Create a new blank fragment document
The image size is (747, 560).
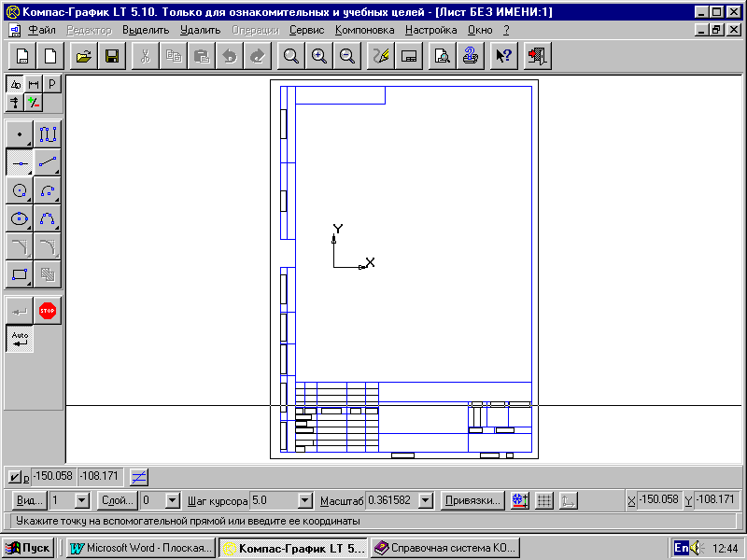[x=50, y=56]
